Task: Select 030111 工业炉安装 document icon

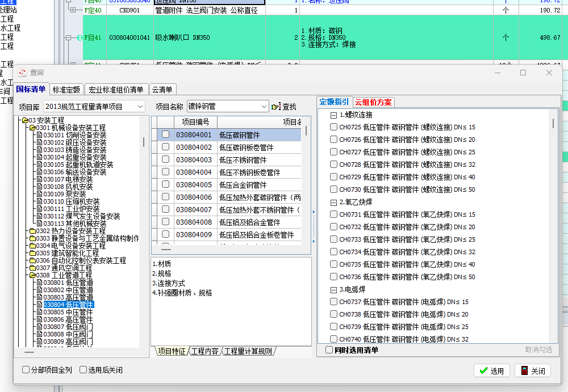Action: pyautogui.click(x=40, y=209)
